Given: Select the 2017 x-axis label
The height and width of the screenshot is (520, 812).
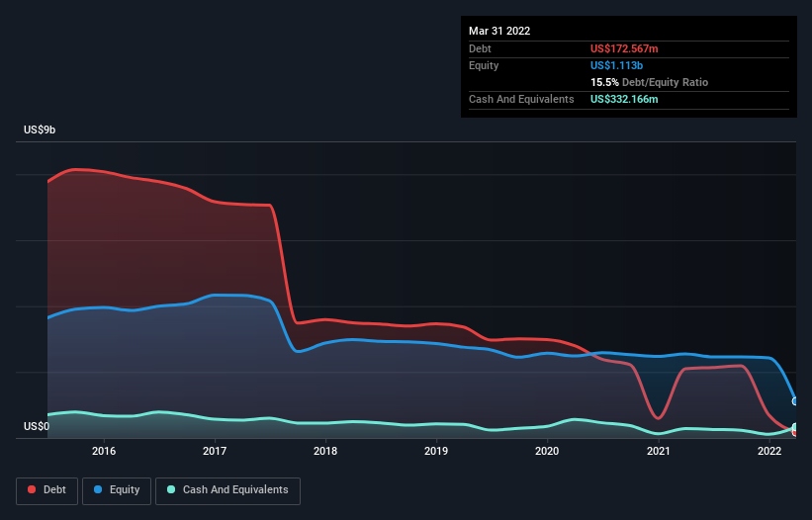Looking at the screenshot, I should pos(215,451).
